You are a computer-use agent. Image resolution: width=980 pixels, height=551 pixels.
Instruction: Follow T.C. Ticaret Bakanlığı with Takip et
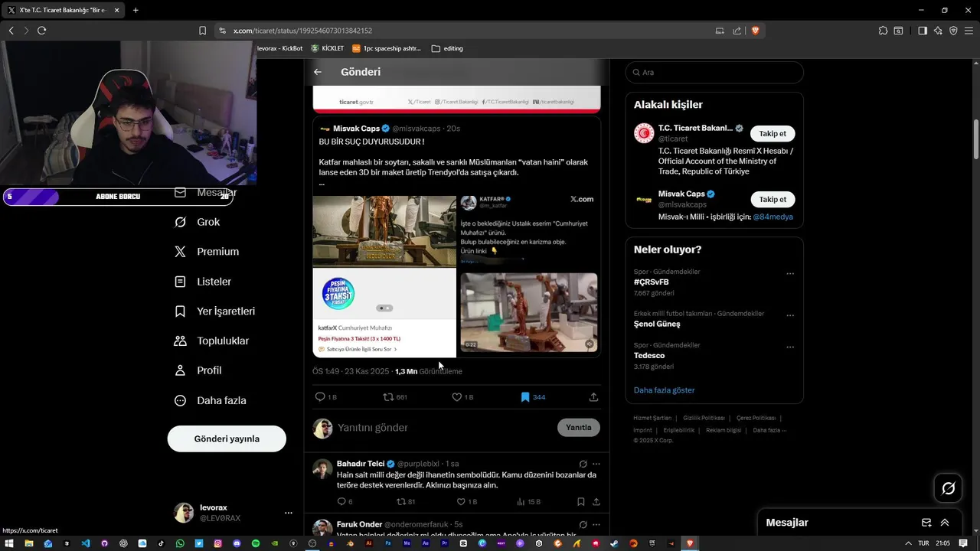773,134
